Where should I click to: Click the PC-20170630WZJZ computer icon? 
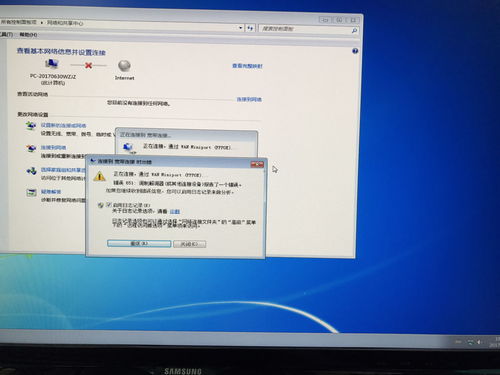pyautogui.click(x=52, y=63)
